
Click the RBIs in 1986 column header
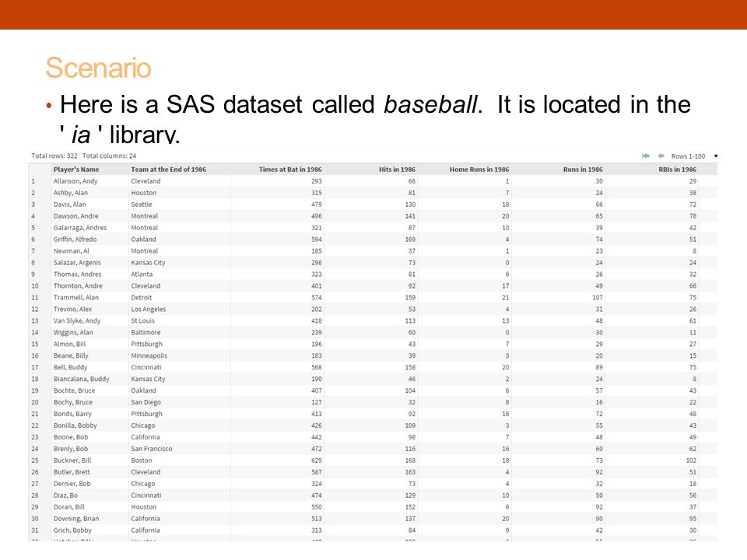tap(678, 169)
